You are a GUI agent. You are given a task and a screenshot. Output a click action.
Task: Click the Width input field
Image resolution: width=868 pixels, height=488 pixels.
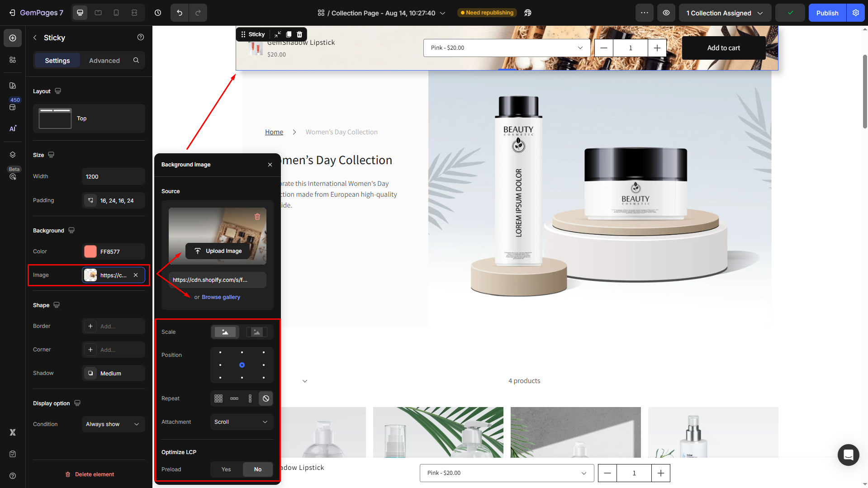point(113,177)
